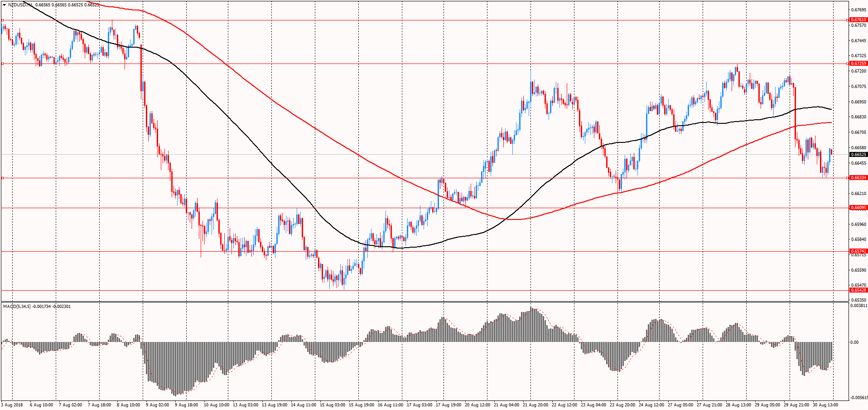The height and width of the screenshot is (410, 868).
Task: Click the 0.65428 red price label
Action: 858,290
